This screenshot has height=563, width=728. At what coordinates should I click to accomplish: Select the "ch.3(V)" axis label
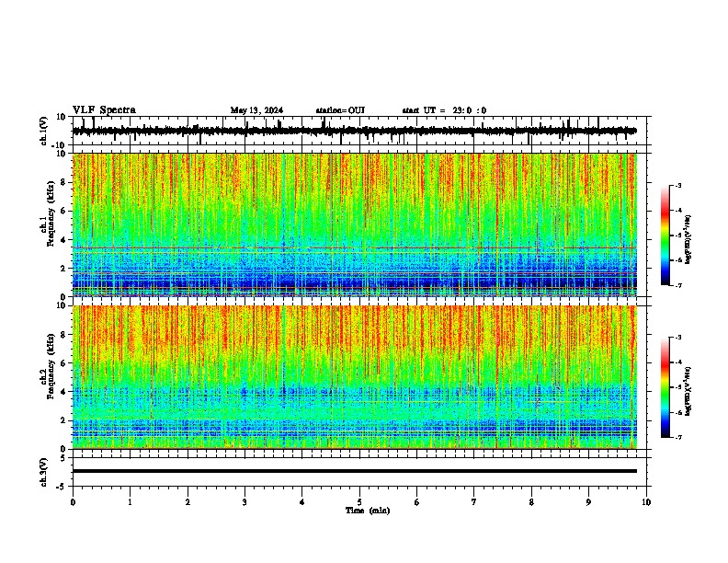tap(44, 473)
